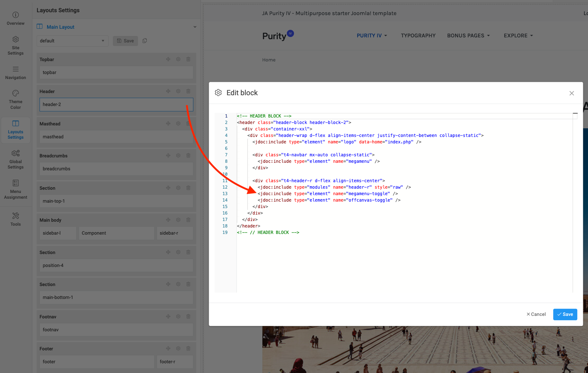This screenshot has height=373, width=588.
Task: Open Layouts Settings in sidebar
Action: tap(15, 130)
